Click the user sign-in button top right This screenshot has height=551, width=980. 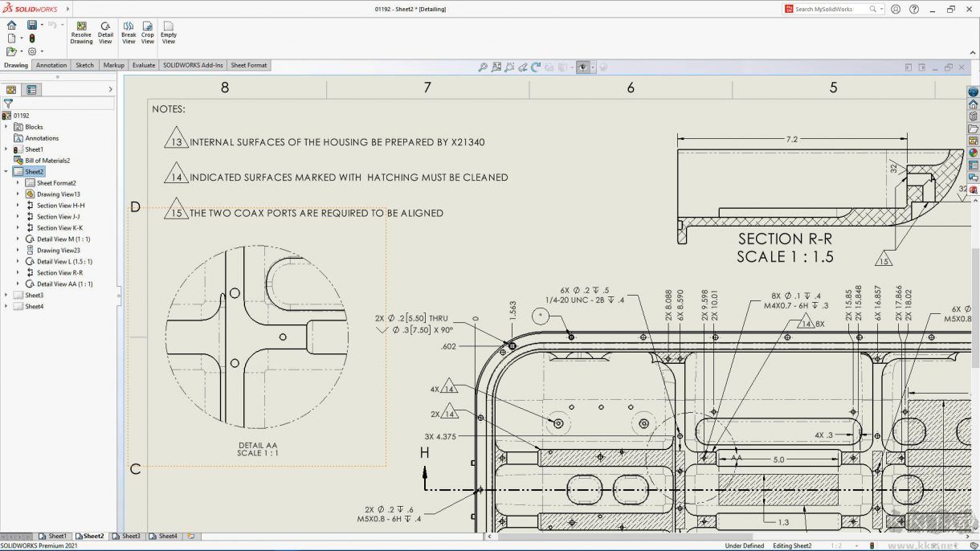click(x=896, y=9)
